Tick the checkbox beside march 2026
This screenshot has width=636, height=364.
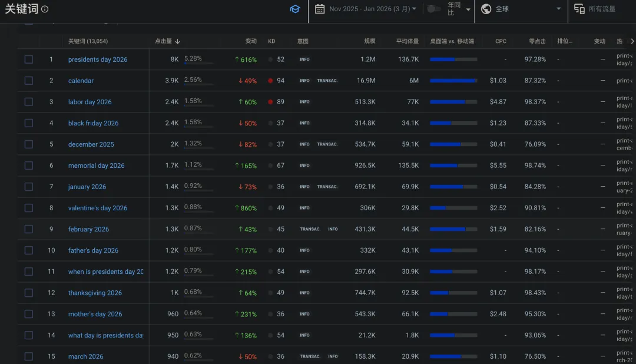pos(29,356)
